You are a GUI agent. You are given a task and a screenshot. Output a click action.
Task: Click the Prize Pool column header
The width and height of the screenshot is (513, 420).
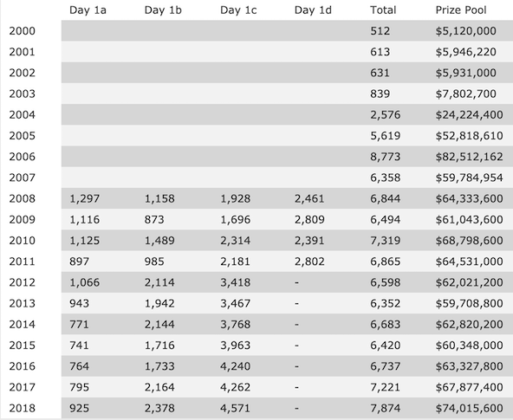(x=461, y=10)
